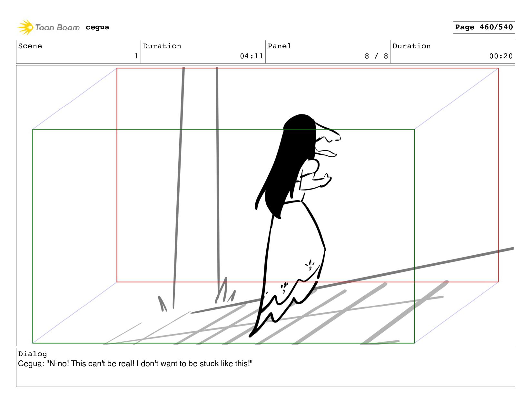Click the Toon Boom logo icon

point(25,27)
